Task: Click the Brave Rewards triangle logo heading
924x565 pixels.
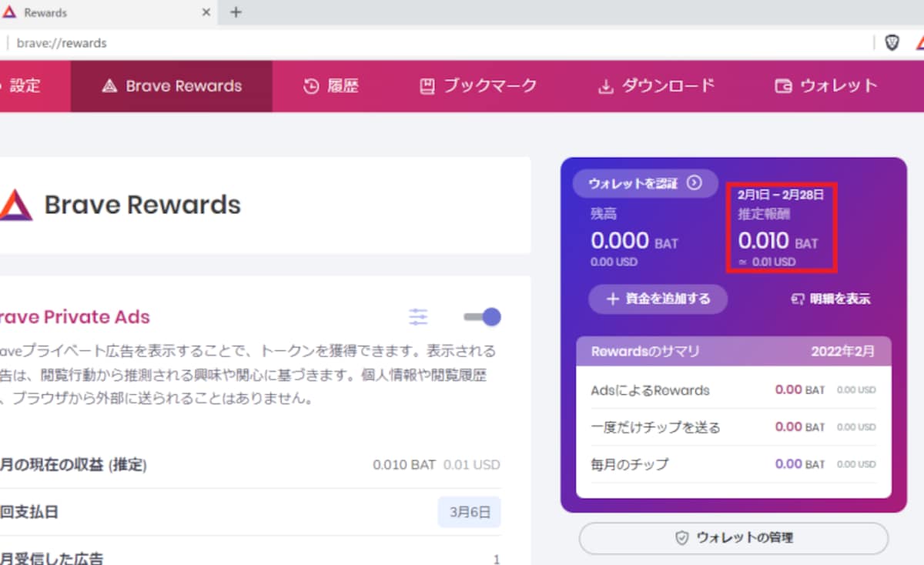Action: [15, 205]
